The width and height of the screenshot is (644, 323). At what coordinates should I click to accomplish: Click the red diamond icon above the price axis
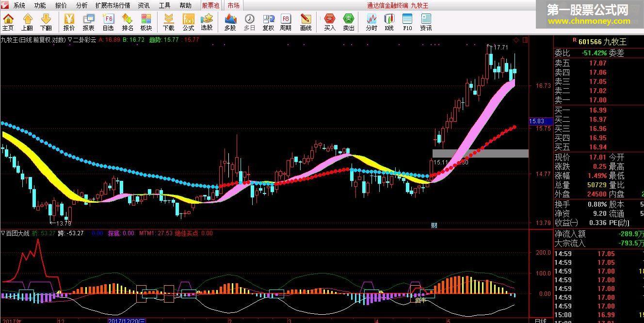[516, 40]
